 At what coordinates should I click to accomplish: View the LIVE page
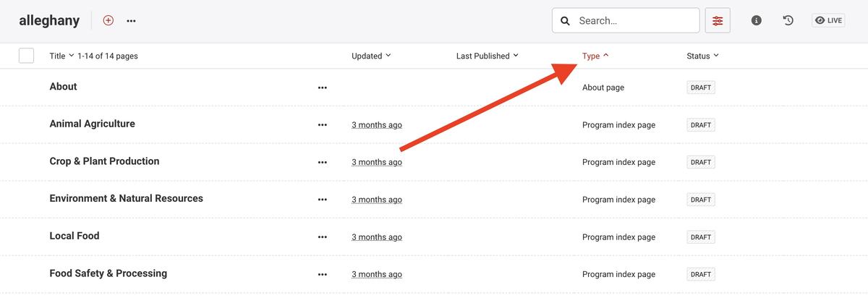tap(828, 21)
